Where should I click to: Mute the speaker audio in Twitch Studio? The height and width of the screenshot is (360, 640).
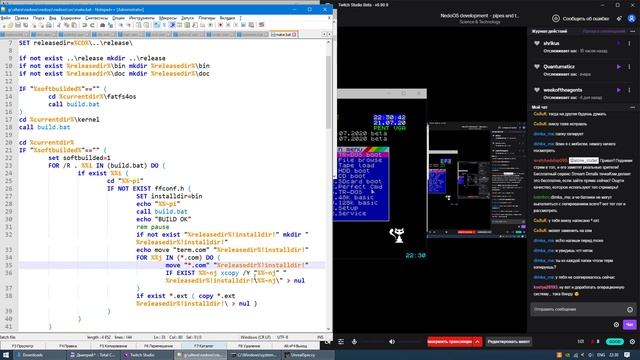[392, 342]
